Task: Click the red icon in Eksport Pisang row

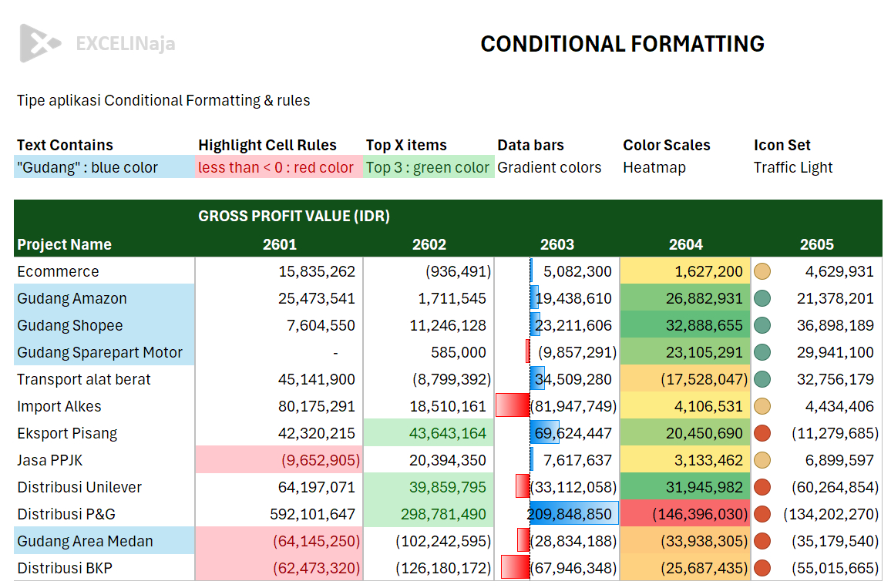Action: point(762,433)
